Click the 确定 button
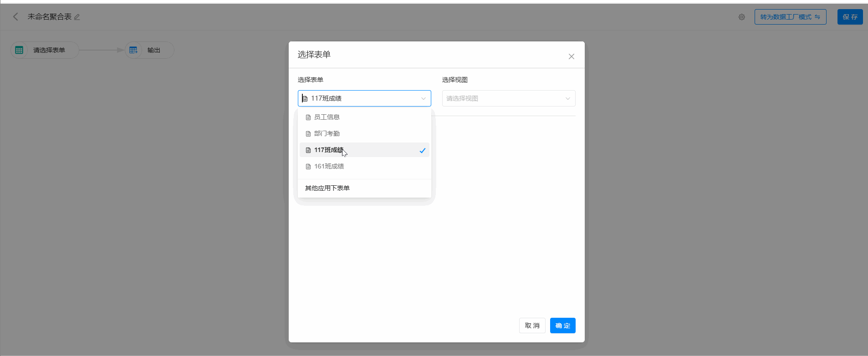This screenshot has height=356, width=868. click(x=562, y=325)
